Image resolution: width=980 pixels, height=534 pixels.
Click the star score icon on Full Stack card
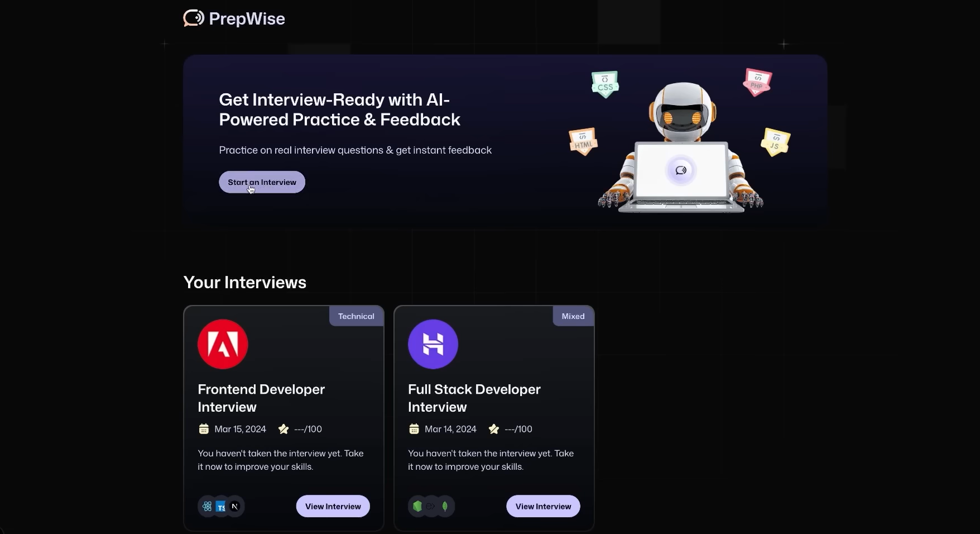click(x=494, y=429)
